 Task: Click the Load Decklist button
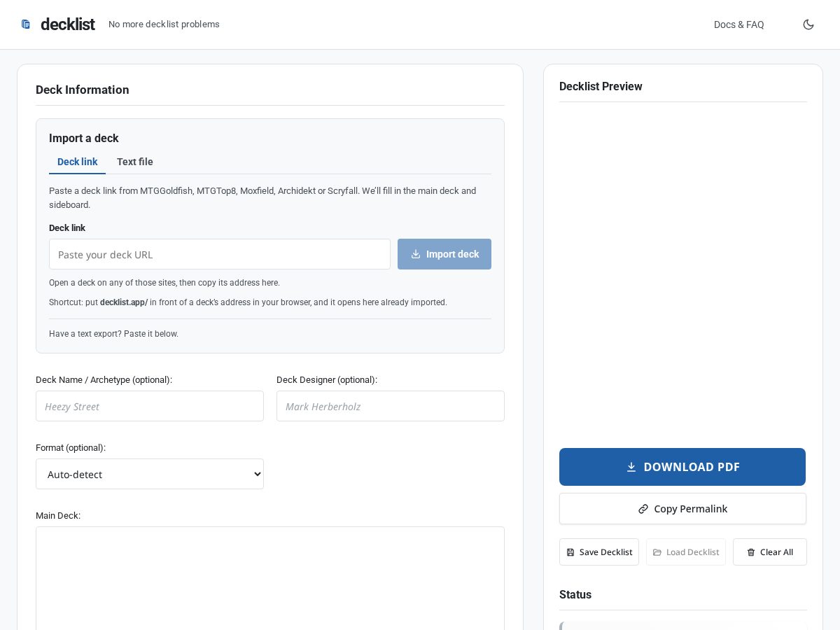coord(686,552)
